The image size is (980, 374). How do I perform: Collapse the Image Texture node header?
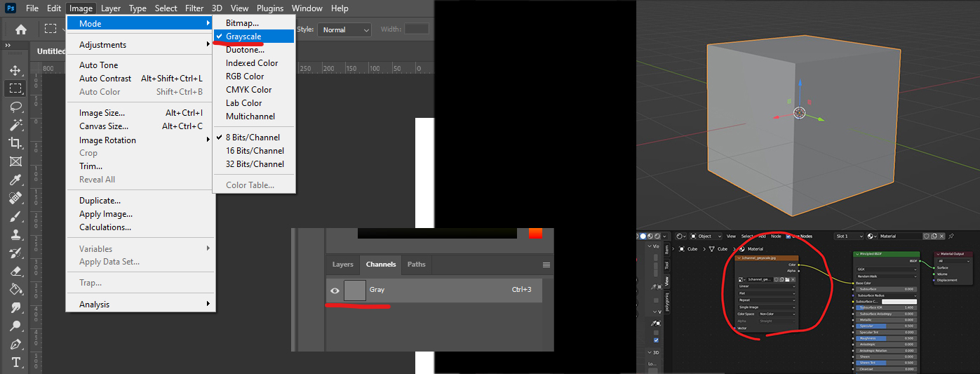[739, 258]
